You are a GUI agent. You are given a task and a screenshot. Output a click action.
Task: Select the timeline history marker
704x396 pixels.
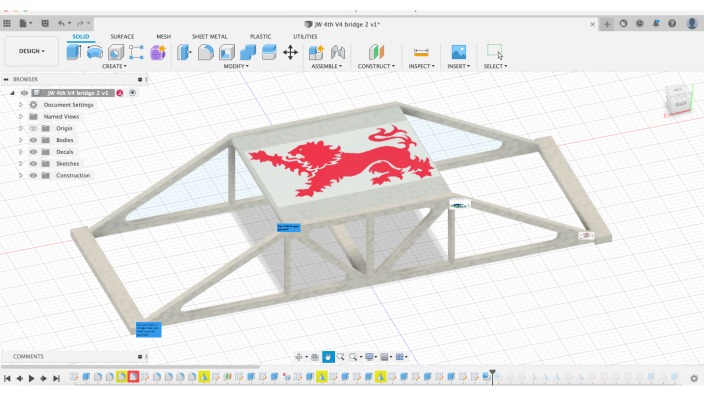[x=493, y=376]
